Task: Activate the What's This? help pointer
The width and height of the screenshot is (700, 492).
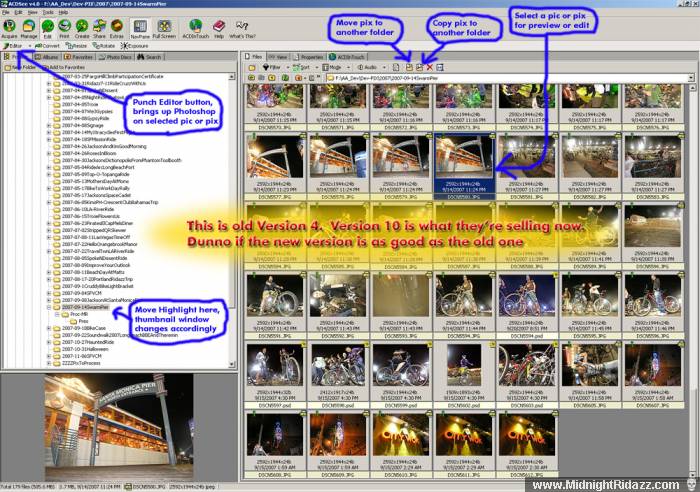Action: 242,29
